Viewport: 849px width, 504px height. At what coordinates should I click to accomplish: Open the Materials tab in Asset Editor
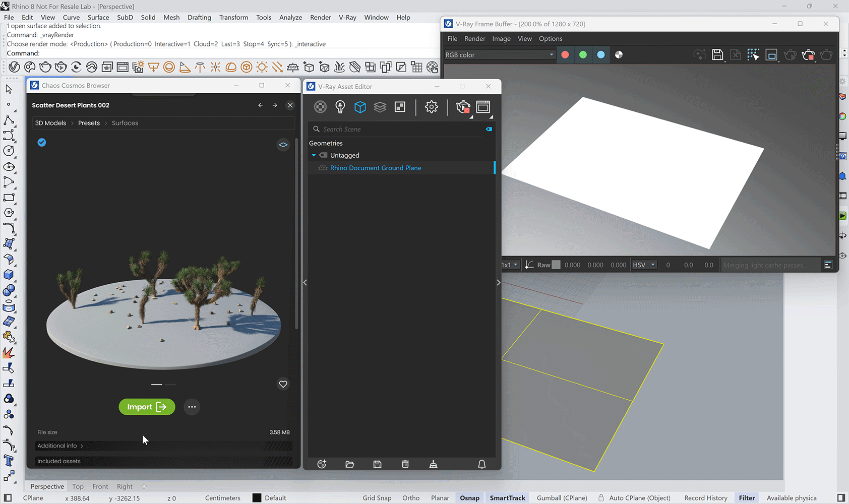tap(320, 107)
